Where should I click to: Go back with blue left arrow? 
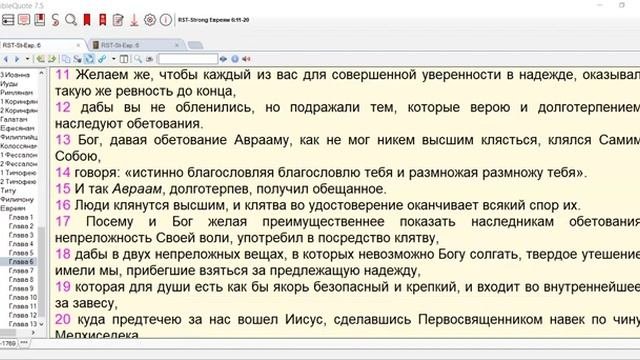[6, 59]
